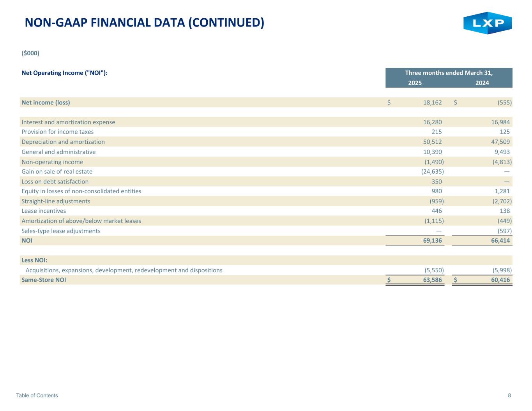
Task: Select the ($000) units label
Action: pyautogui.click(x=30, y=53)
